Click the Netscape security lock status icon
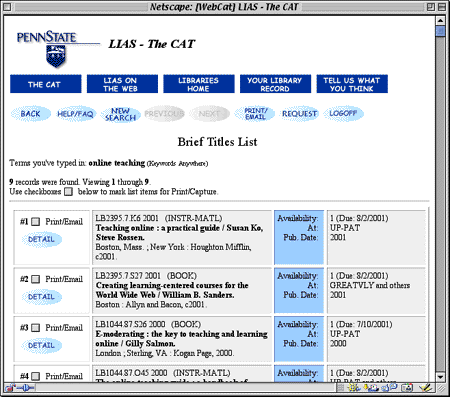 click(10, 388)
